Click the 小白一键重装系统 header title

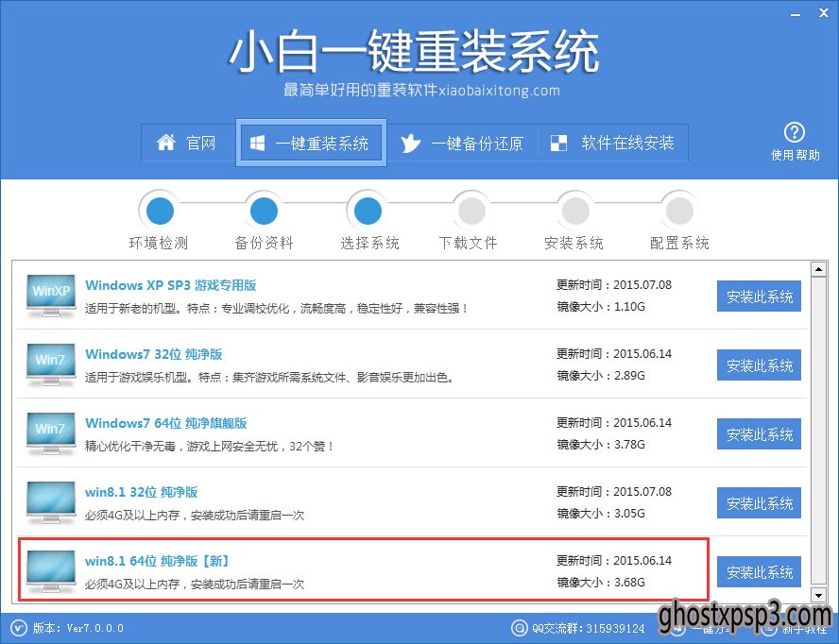pyautogui.click(x=414, y=51)
